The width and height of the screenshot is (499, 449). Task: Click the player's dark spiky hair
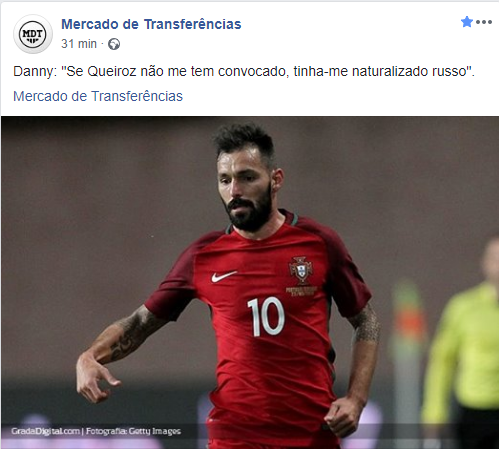click(245, 140)
